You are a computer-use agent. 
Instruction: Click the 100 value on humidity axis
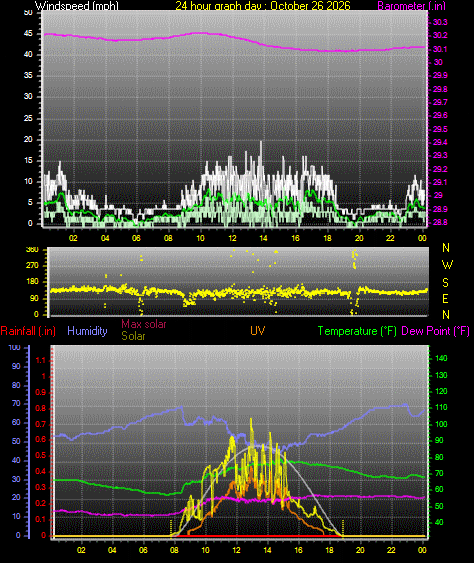[x=14, y=348]
